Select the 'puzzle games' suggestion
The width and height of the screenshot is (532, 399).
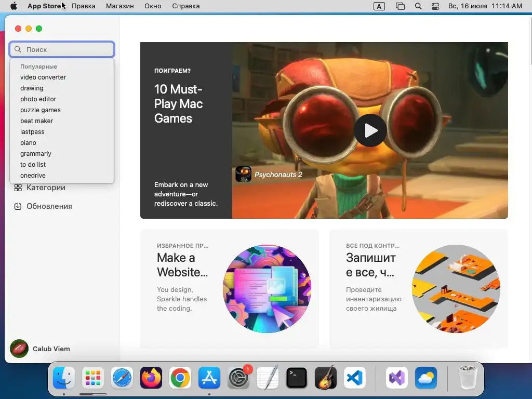click(62, 110)
